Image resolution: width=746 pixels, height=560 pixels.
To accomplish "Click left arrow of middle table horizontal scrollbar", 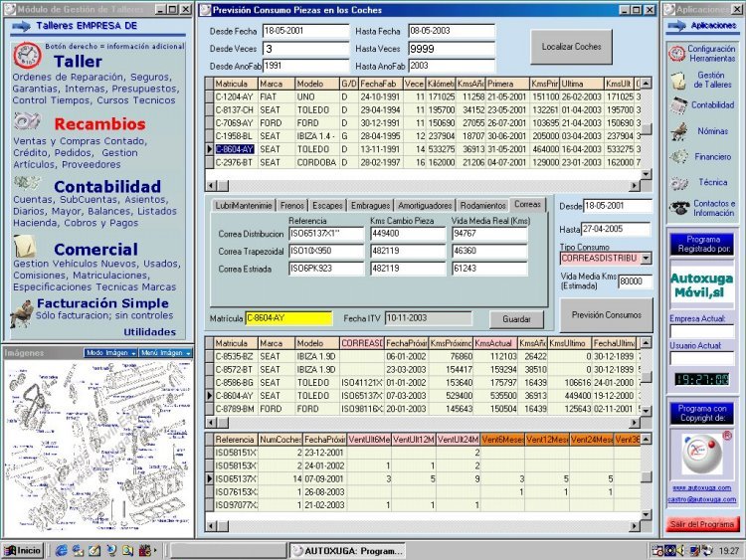I will click(x=211, y=422).
